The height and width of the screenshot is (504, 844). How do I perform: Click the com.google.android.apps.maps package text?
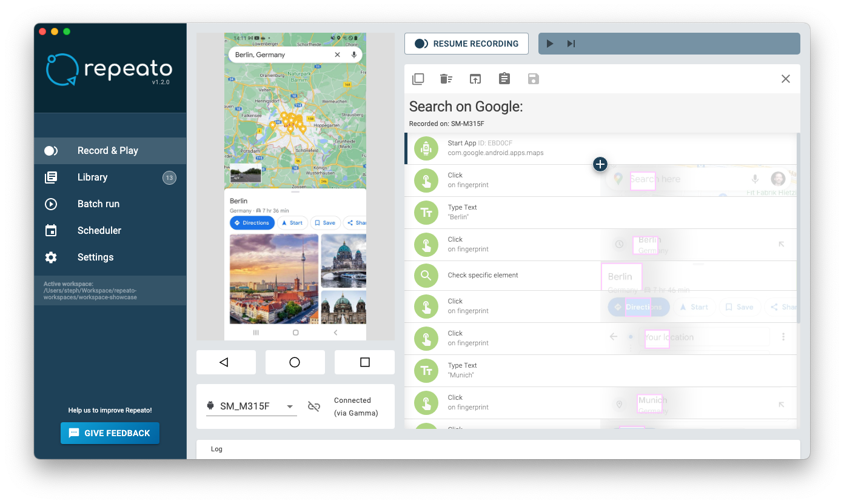coord(496,153)
